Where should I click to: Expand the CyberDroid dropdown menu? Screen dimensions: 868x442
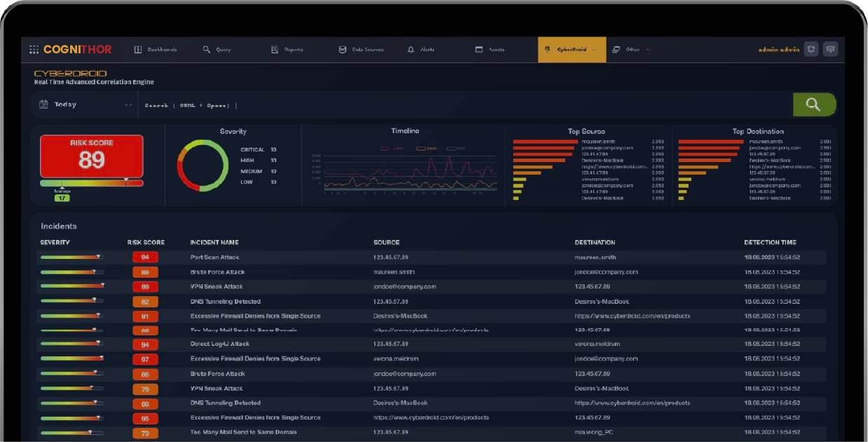595,50
